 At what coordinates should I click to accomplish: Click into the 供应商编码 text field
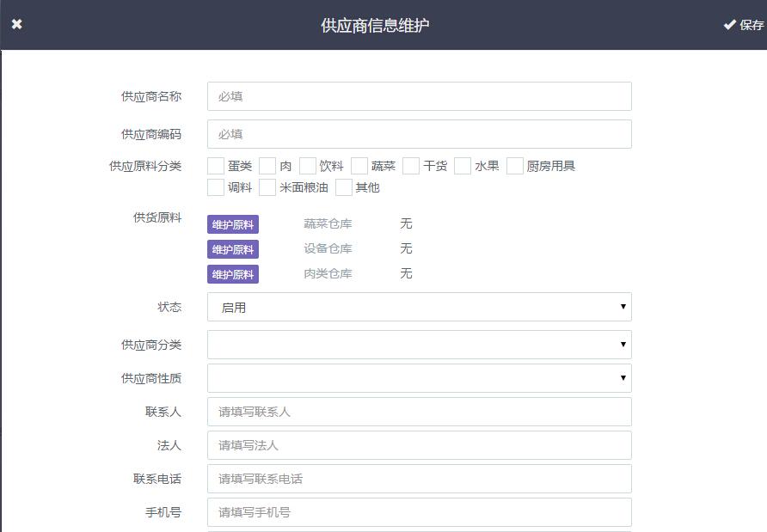419,134
